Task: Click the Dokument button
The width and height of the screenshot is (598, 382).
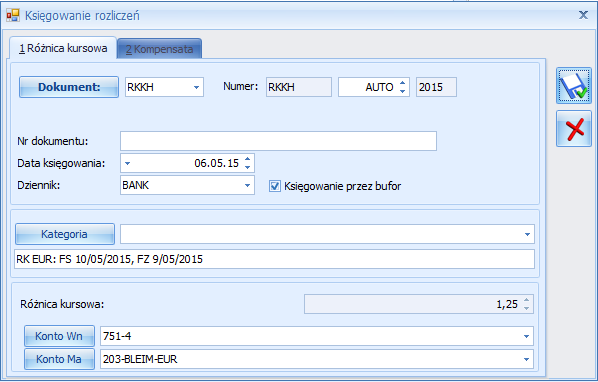Action: [69, 87]
